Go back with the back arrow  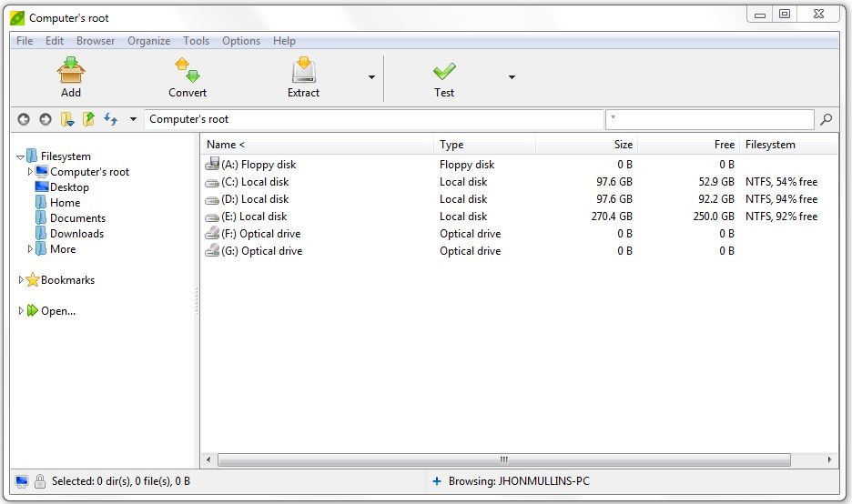pos(24,119)
